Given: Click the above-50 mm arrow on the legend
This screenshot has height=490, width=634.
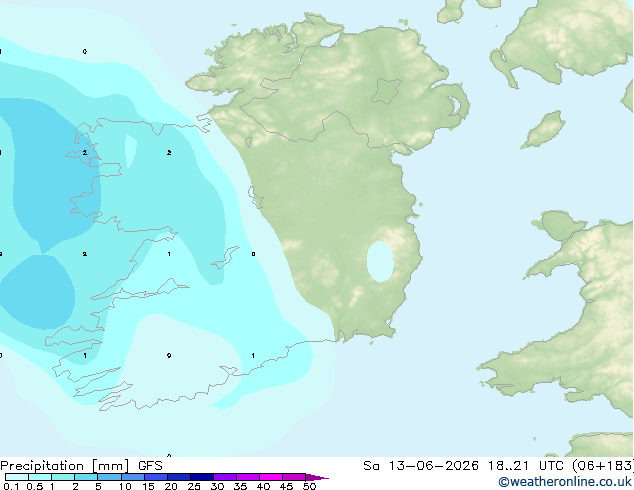Looking at the screenshot, I should (317, 477).
